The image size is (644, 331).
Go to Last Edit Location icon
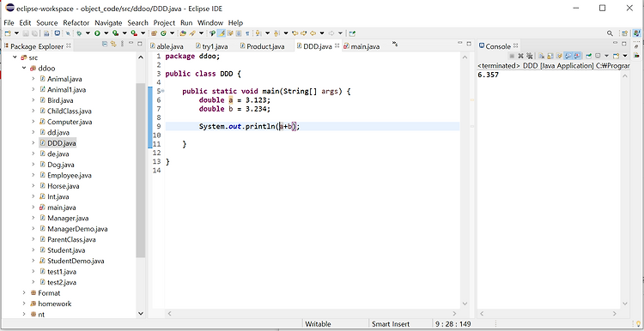click(295, 33)
